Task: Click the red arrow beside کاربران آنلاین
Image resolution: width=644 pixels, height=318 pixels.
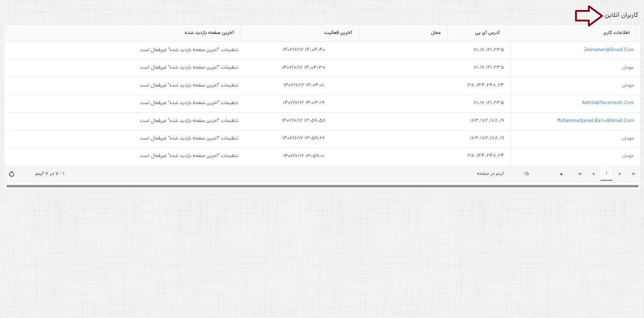Action: point(588,16)
